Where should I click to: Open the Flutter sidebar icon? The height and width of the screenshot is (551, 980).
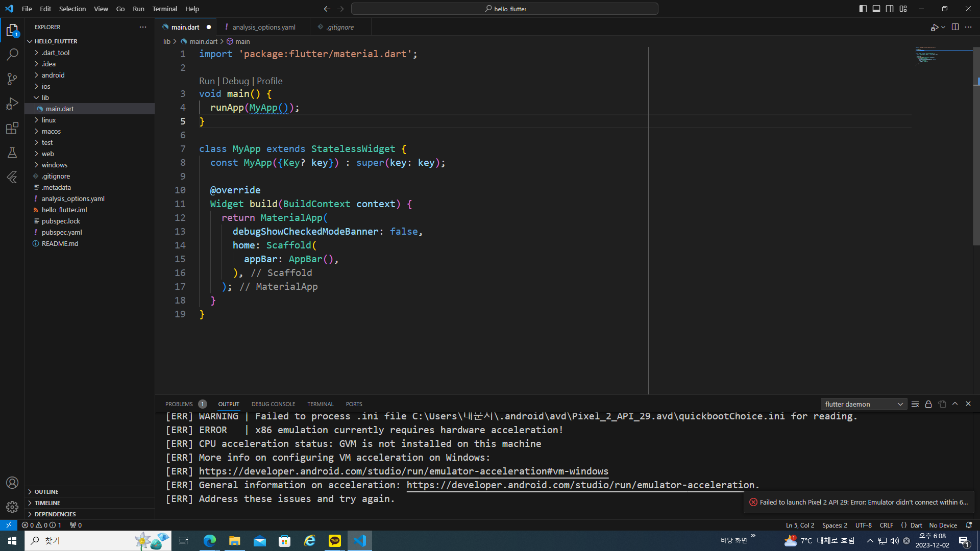(12, 177)
